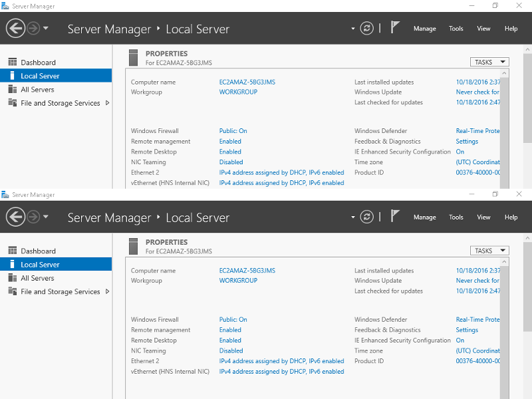Click forward arrow in top Server Manager window
The width and height of the screenshot is (532, 399).
[x=33, y=28]
